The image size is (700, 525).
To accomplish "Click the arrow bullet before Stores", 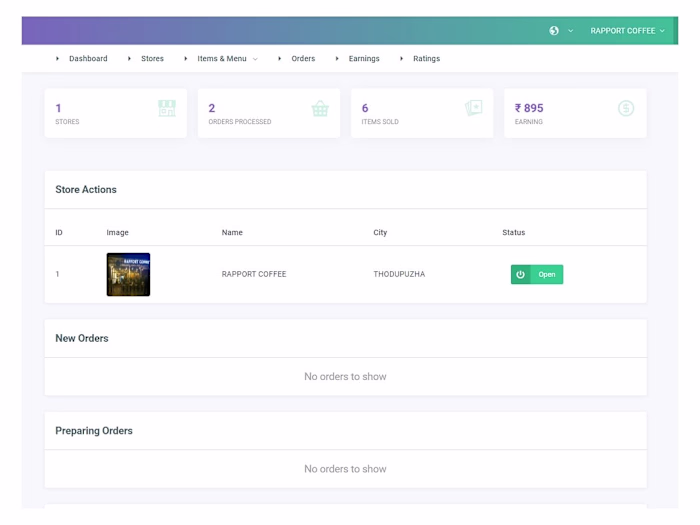I will click(x=129, y=58).
